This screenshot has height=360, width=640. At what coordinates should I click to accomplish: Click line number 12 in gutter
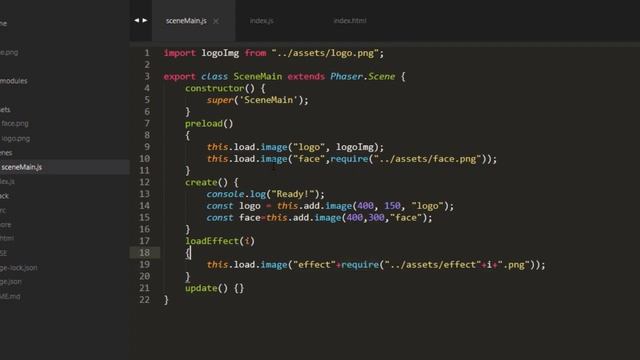coord(144,182)
